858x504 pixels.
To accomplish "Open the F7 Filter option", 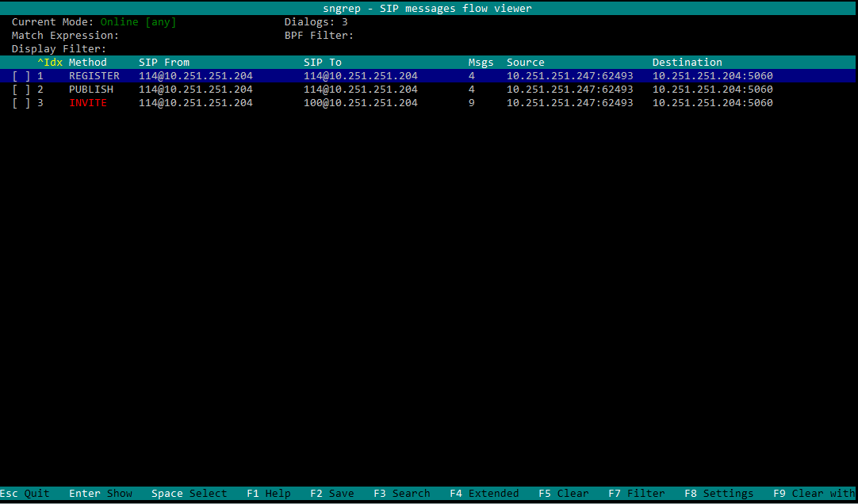I will 636,494.
